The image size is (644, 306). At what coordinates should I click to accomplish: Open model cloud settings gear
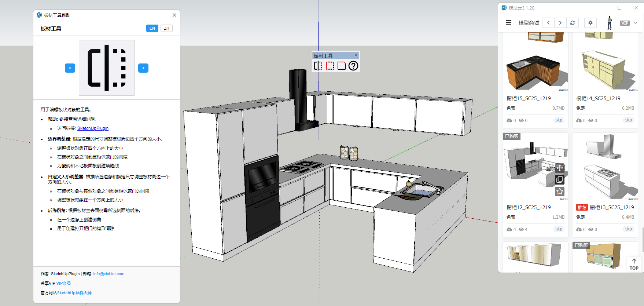coord(590,23)
